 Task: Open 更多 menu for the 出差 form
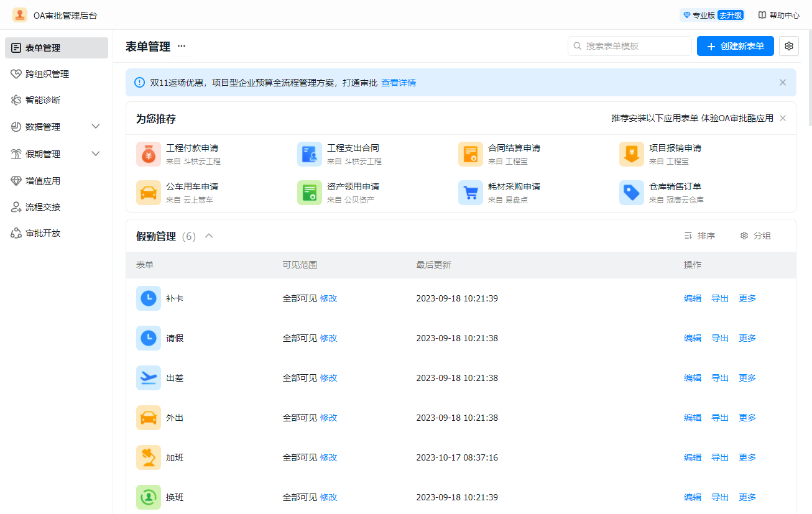point(747,378)
